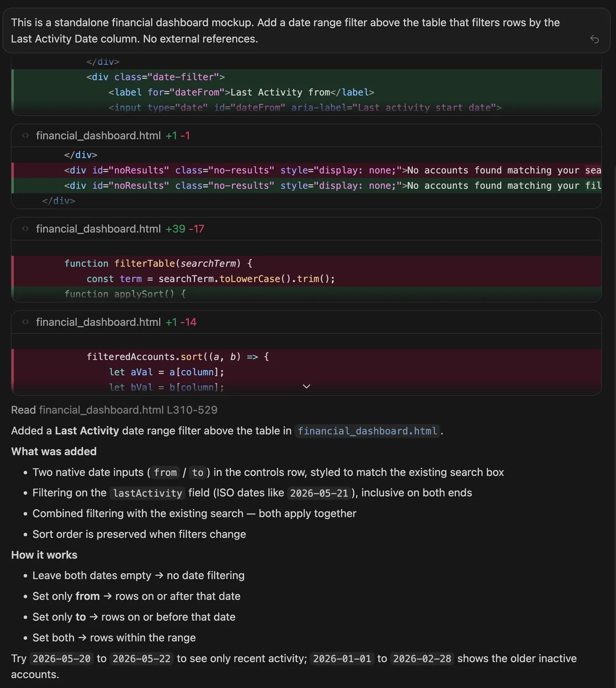Click the date-filter div line in first diff
Image resolution: width=616 pixels, height=688 pixels.
pyautogui.click(x=306, y=77)
